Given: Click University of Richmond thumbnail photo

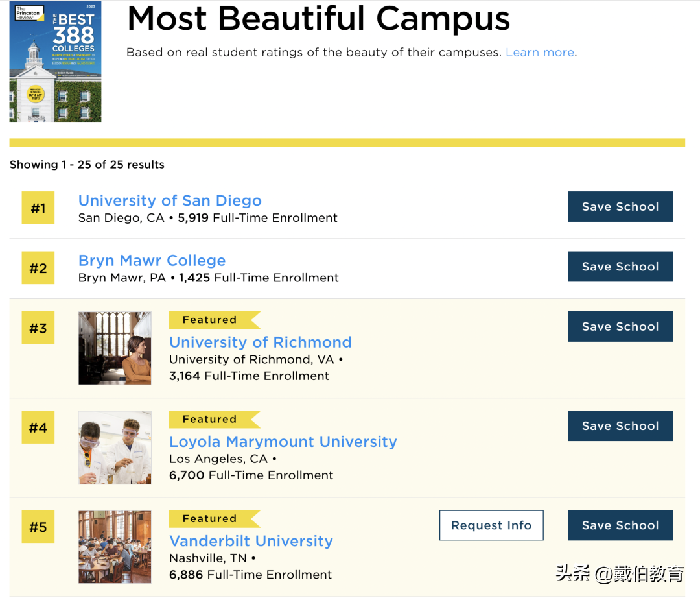Looking at the screenshot, I should [115, 348].
